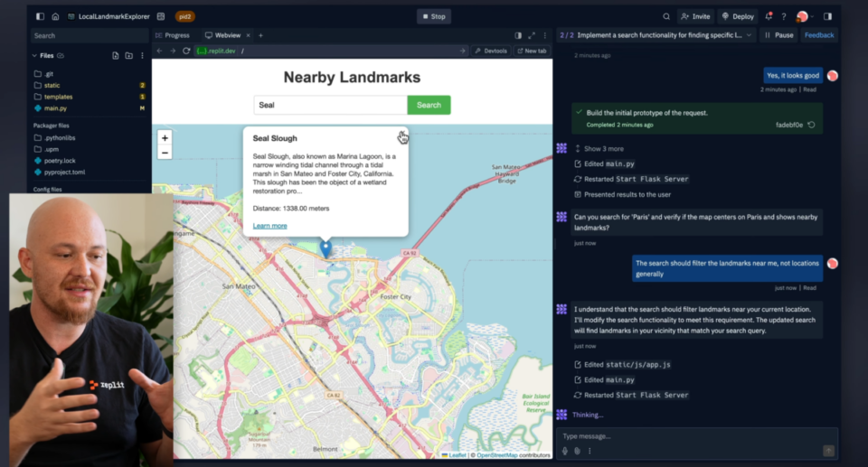This screenshot has width=868, height=467.
Task: Maximize the Webview pane
Action: point(532,35)
